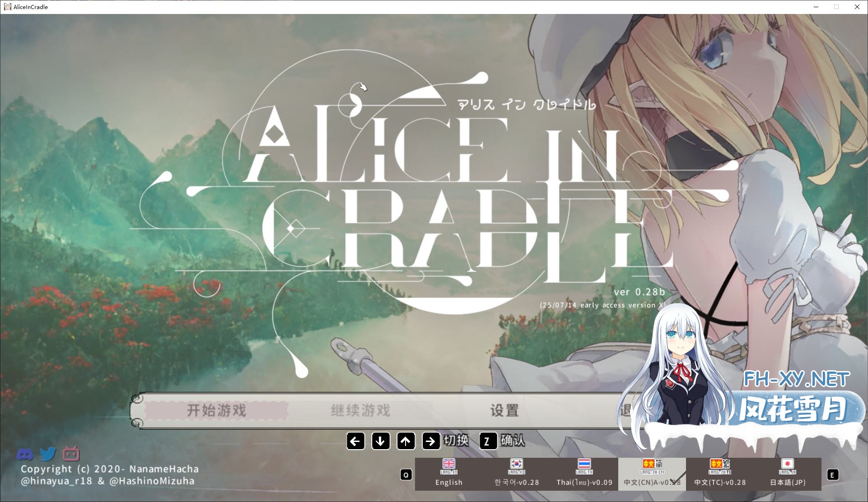This screenshot has width=868, height=502.
Task: Click the 开始游戏 start game menu item
Action: coord(216,410)
